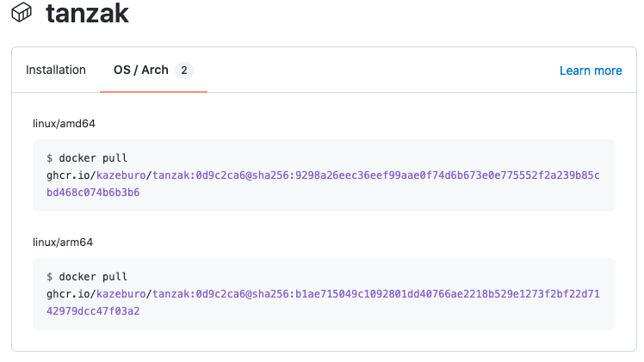
Task: Click the digest ending 42979dcc47f03a2
Action: click(x=93, y=311)
